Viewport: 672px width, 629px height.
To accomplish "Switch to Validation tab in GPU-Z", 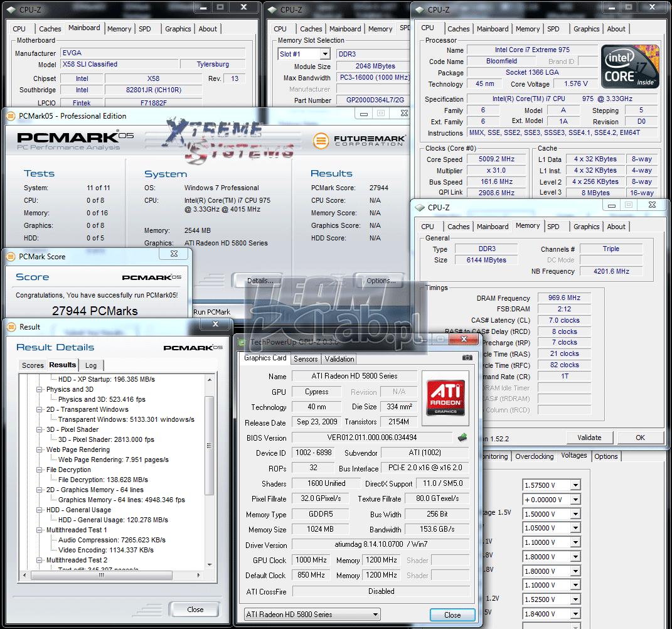I will coord(339,359).
